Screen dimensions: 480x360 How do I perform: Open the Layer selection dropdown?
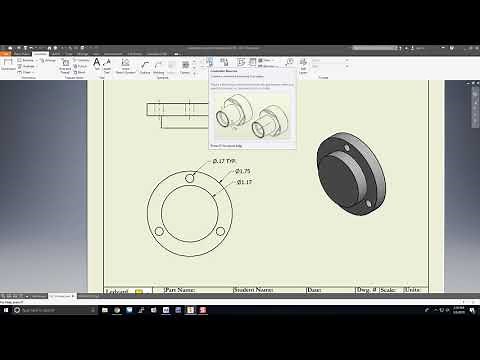330,60
